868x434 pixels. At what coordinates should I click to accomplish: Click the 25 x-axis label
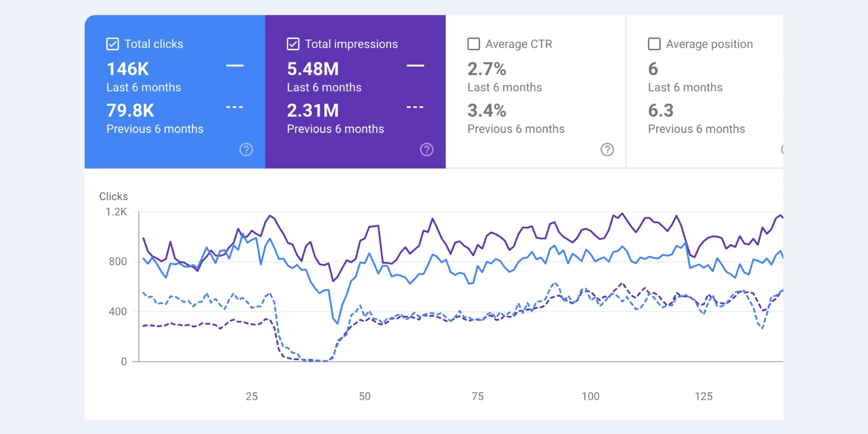[252, 397]
